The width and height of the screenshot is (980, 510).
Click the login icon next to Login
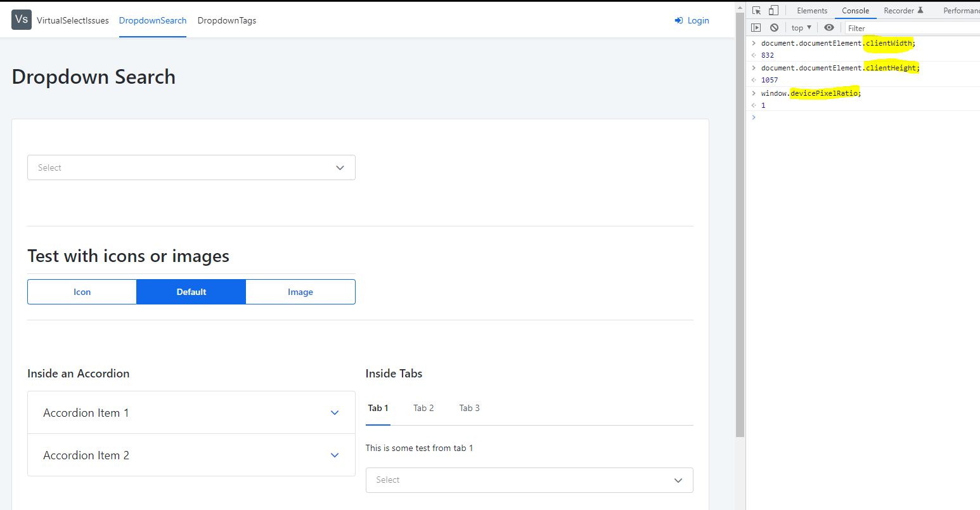click(x=679, y=20)
